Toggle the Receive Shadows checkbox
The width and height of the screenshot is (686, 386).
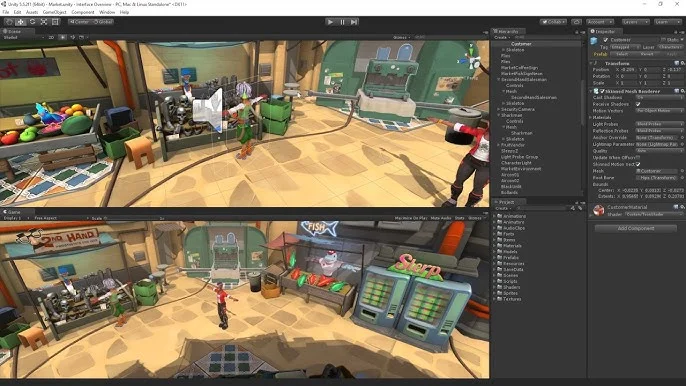[638, 104]
